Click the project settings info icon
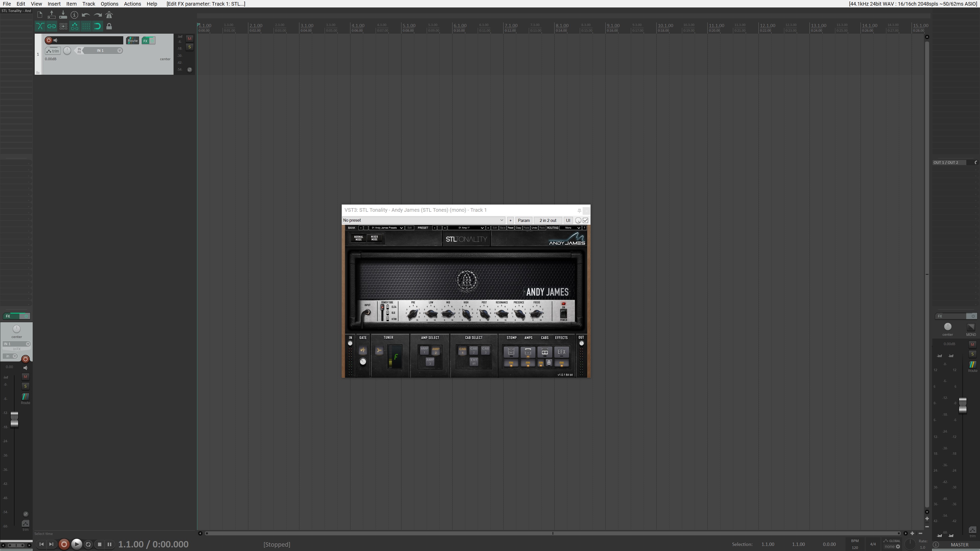Image resolution: width=980 pixels, height=551 pixels. (75, 15)
